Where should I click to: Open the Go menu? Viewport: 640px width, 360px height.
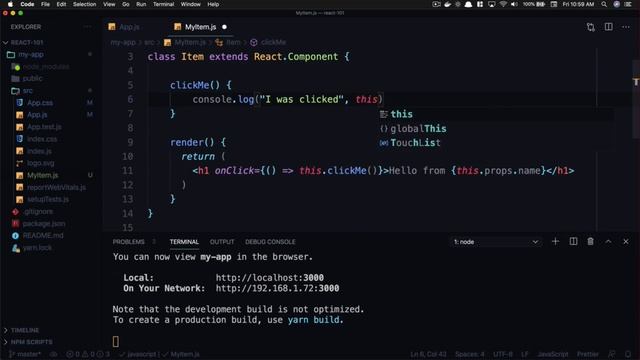pos(126,4)
